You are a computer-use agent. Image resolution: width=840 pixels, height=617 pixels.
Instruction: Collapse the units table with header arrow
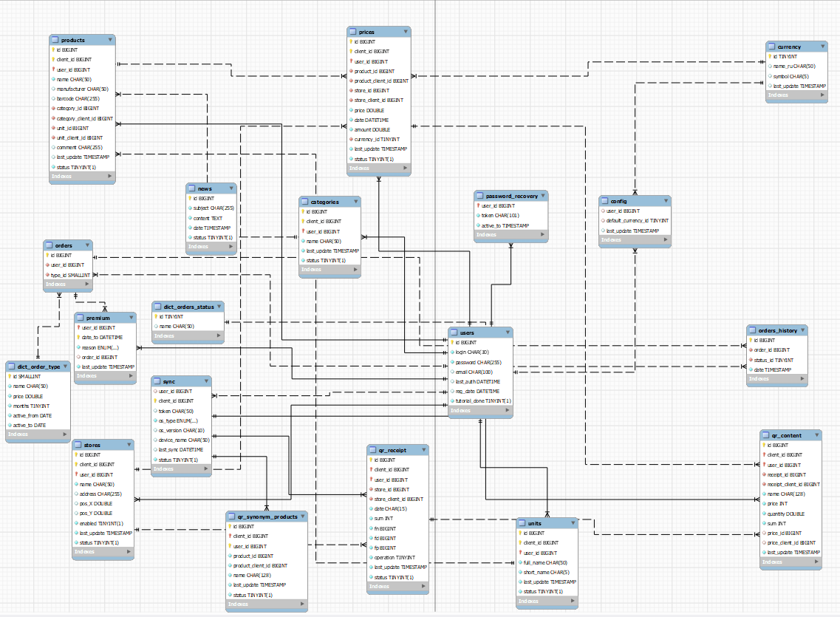pyautogui.click(x=573, y=522)
